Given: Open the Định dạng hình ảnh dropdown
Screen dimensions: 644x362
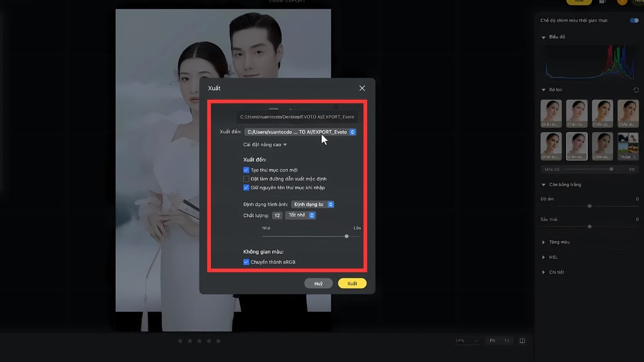Looking at the screenshot, I should click(313, 204).
